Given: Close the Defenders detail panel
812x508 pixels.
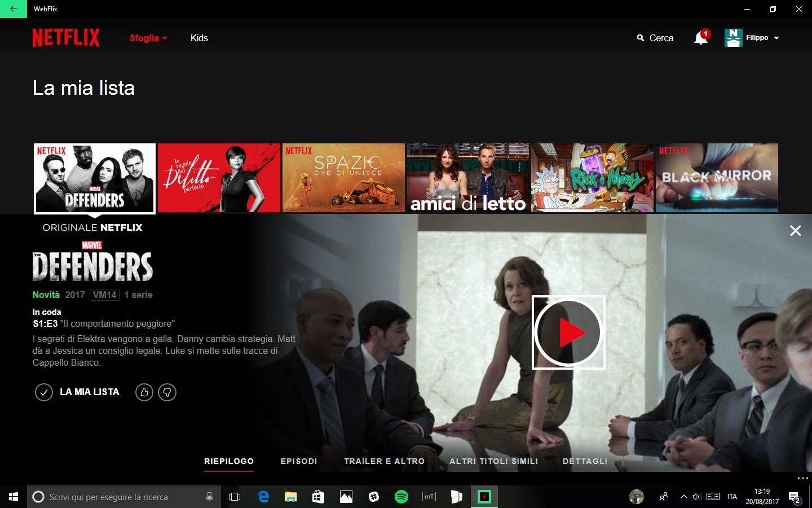Looking at the screenshot, I should (795, 230).
